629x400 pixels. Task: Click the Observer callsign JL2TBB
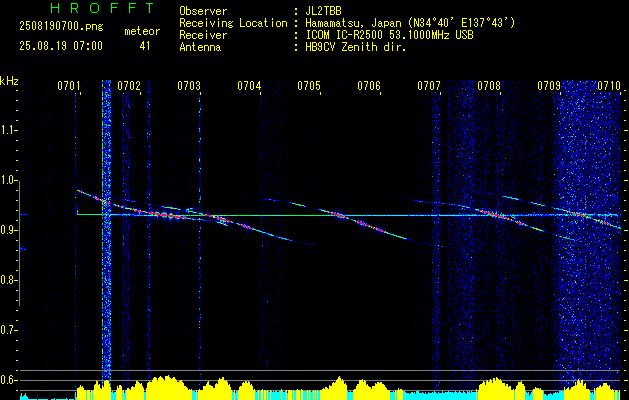pos(323,11)
